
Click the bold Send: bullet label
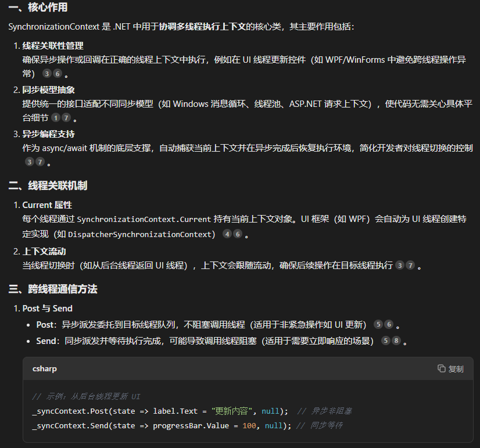point(48,341)
